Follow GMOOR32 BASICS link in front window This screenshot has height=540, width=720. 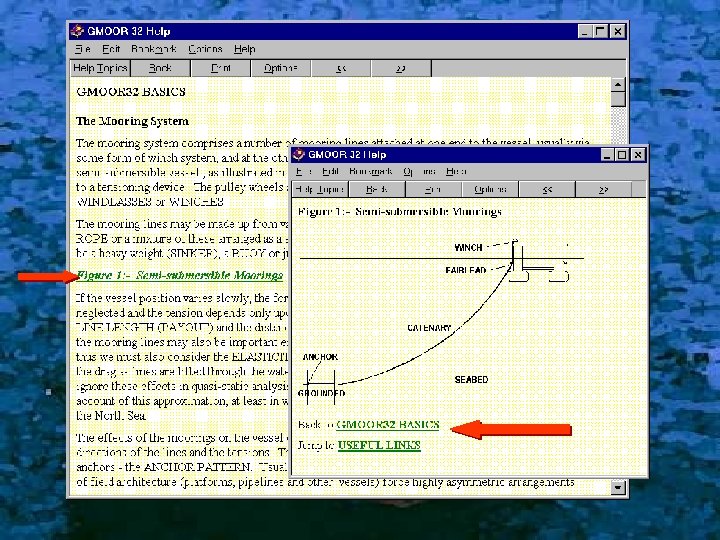click(x=388, y=424)
